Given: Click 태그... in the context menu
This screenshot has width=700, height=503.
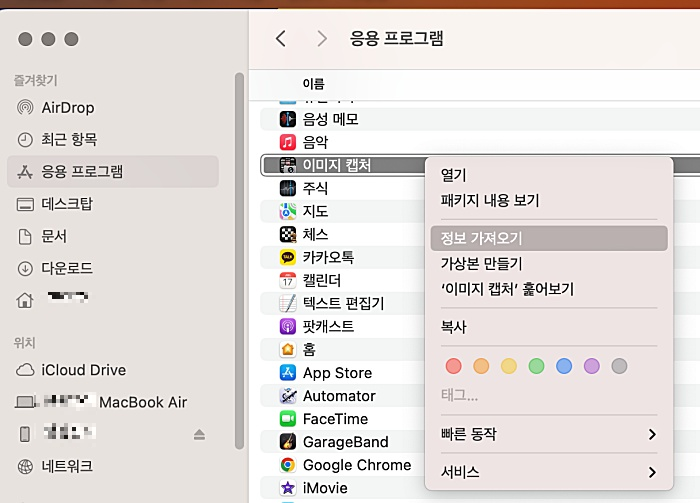Looking at the screenshot, I should 459,395.
